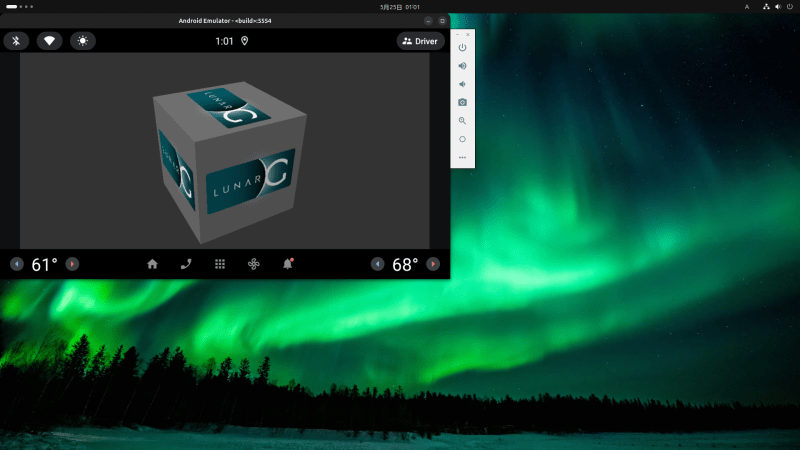This screenshot has height=450, width=800.
Task: Minimize the Android Emulator window
Action: pos(428,21)
